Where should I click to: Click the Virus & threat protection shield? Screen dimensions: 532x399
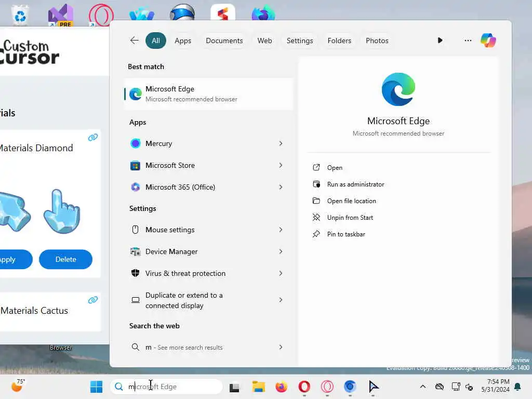click(x=136, y=273)
